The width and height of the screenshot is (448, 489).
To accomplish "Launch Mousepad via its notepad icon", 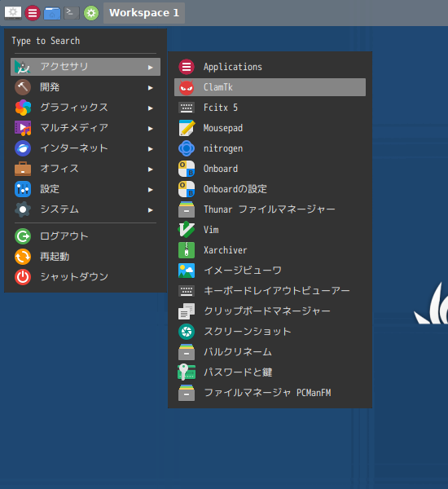I will coord(187,128).
